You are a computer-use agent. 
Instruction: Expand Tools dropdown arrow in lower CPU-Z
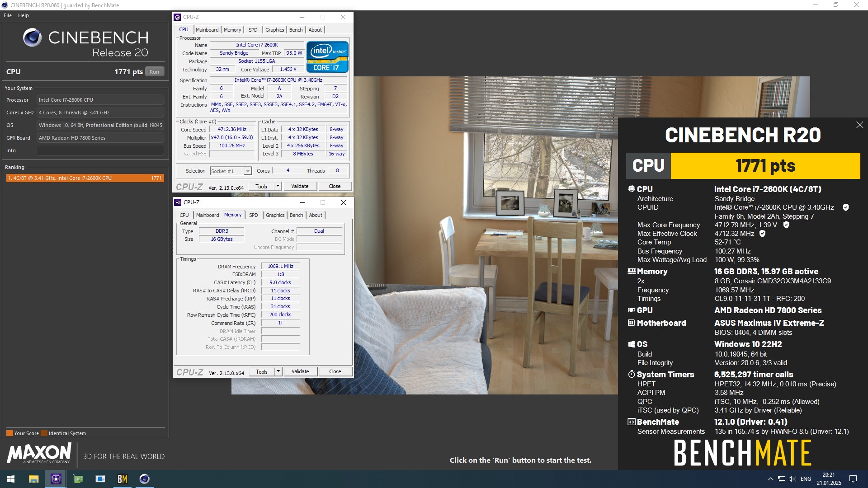[278, 371]
